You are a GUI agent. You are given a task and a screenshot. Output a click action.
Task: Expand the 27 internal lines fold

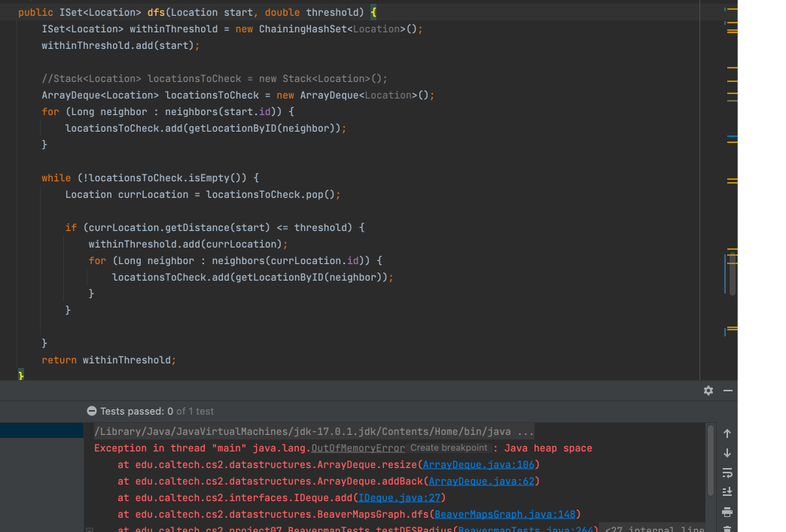point(653,530)
